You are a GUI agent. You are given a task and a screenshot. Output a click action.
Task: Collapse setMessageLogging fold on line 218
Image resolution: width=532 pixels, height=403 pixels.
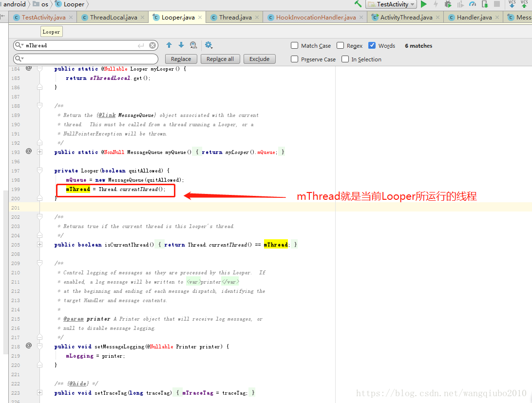click(x=39, y=346)
